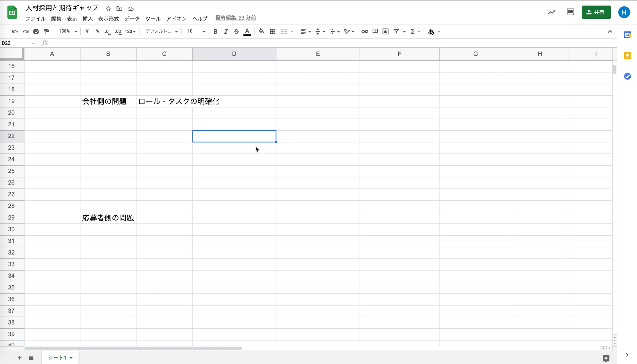Open the Google Calendar sidebar
This screenshot has width=637, height=364.
point(627,35)
